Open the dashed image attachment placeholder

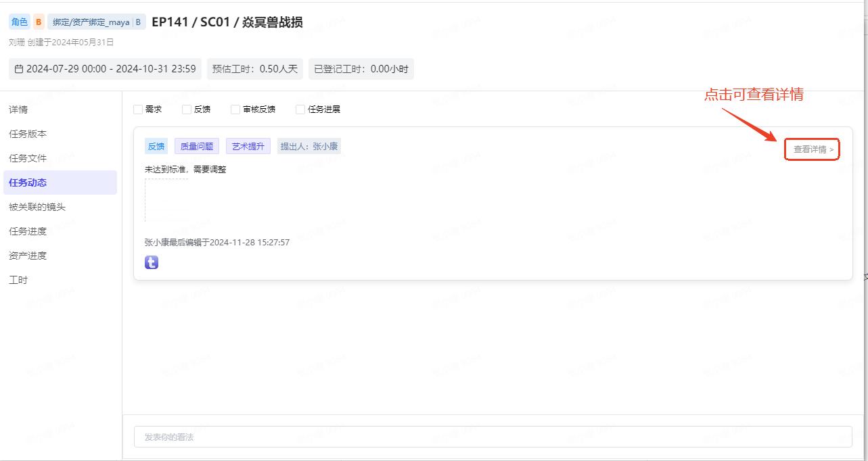coord(166,200)
